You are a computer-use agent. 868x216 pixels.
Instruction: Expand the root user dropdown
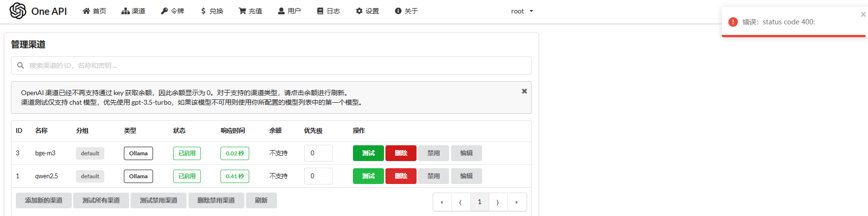[522, 11]
